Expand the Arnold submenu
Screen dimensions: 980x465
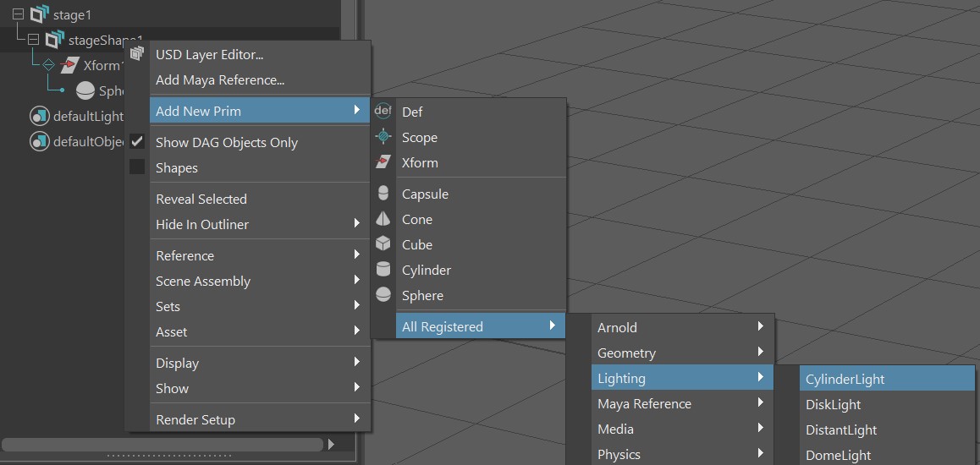click(x=682, y=327)
